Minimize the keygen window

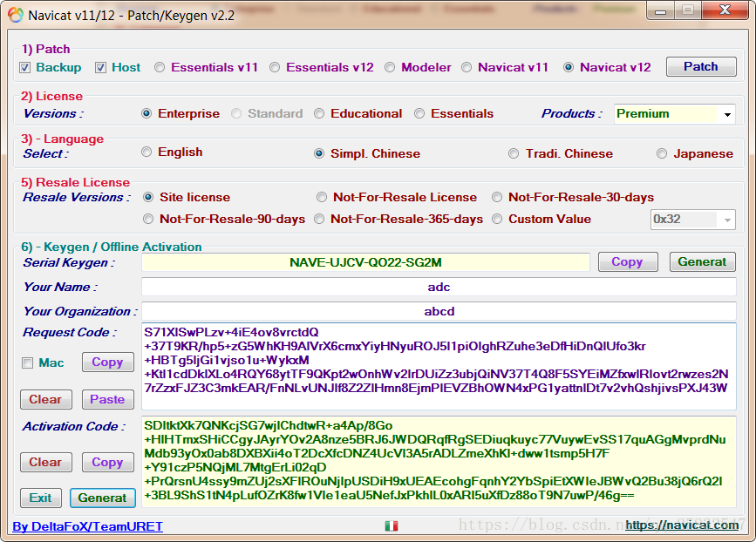pos(661,10)
